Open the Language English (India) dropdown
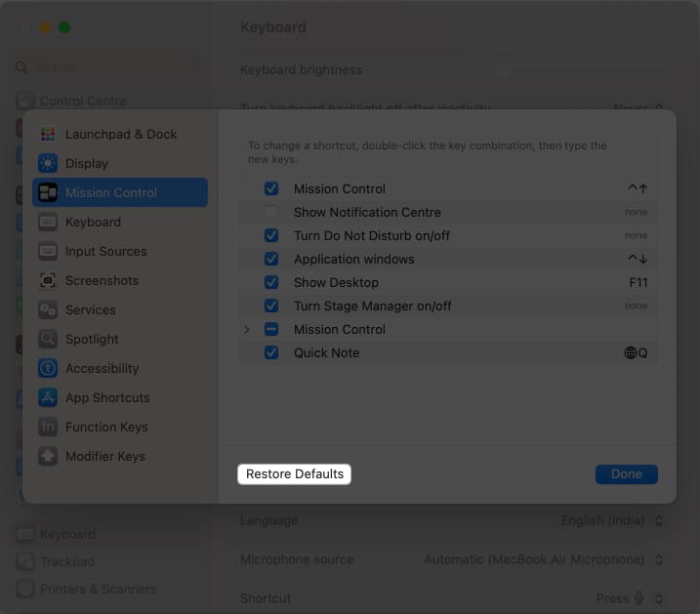Image resolution: width=700 pixels, height=614 pixels. 611,520
